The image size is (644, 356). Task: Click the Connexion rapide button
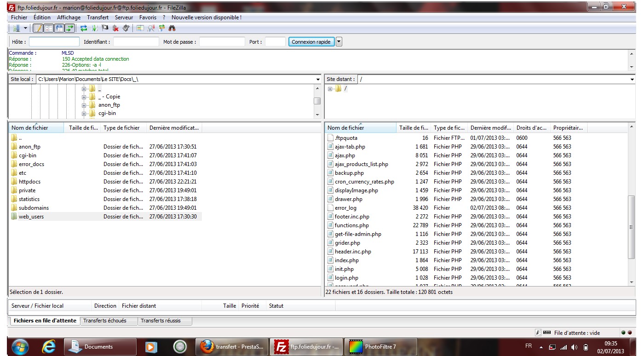[x=311, y=42]
